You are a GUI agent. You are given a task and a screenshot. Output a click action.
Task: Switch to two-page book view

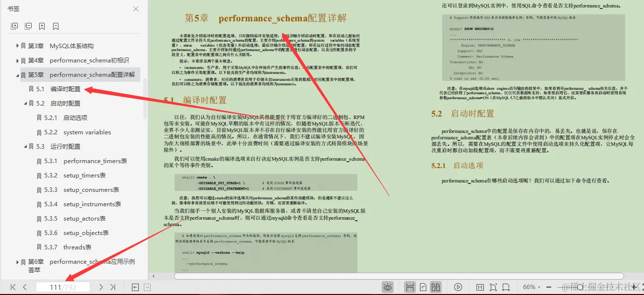[x=436, y=287]
